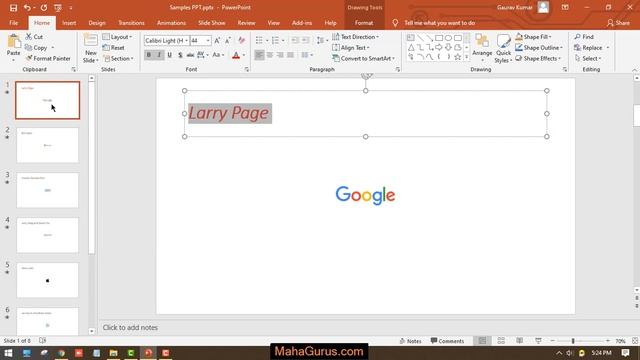Expand the Layout dropdown
This screenshot has width=640, height=360.
117,37
